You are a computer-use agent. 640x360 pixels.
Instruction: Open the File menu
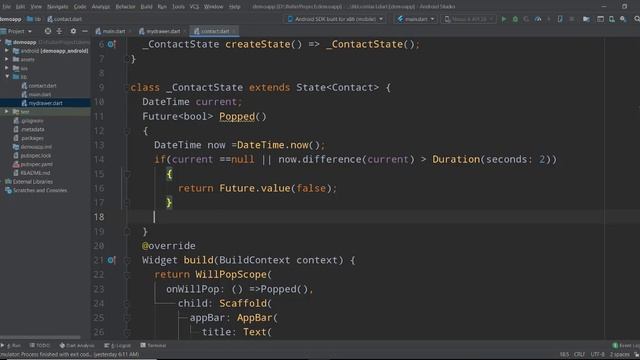[x=7, y=7]
